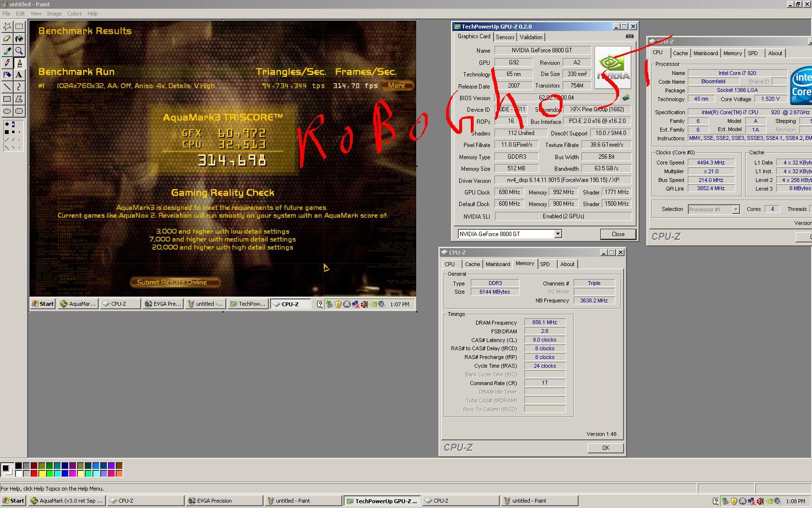Click the Core Speed value '4494.3 MHz'
This screenshot has height=508, width=812.
point(710,163)
